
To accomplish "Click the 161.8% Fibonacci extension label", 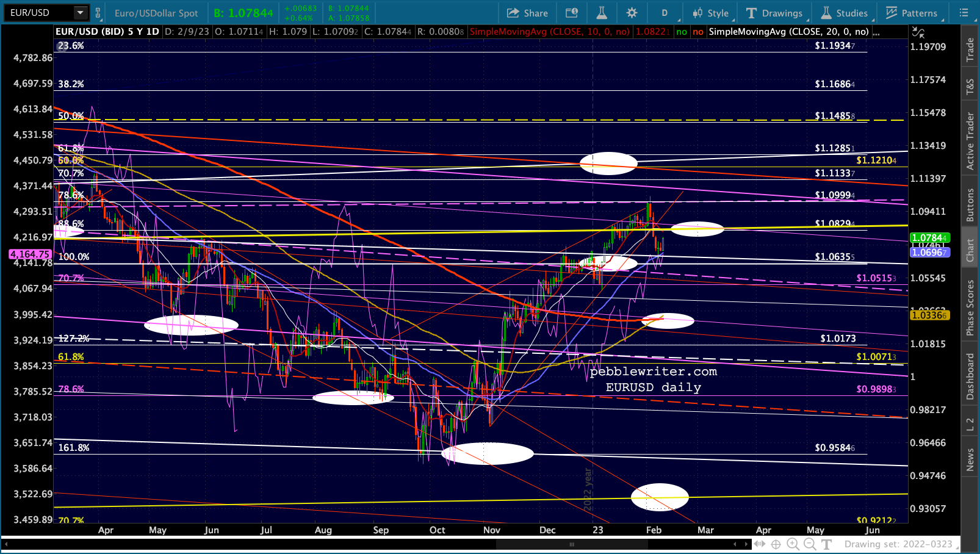I will (x=74, y=448).
